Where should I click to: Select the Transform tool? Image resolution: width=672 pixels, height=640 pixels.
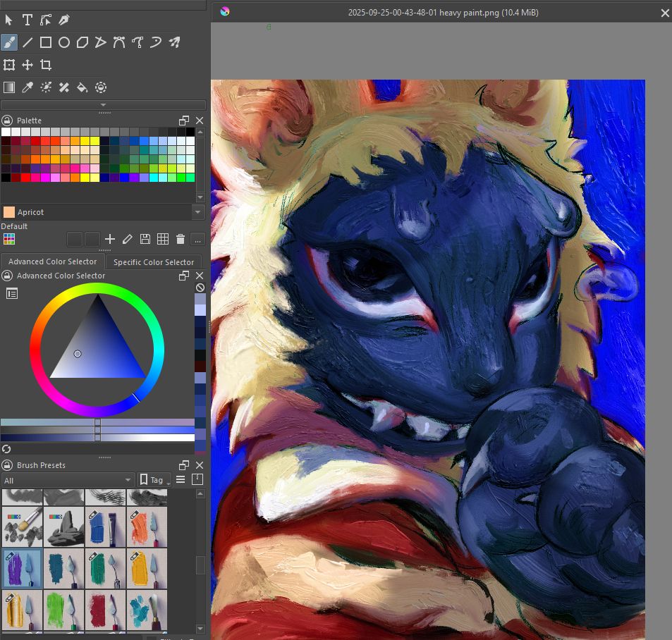coord(8,65)
